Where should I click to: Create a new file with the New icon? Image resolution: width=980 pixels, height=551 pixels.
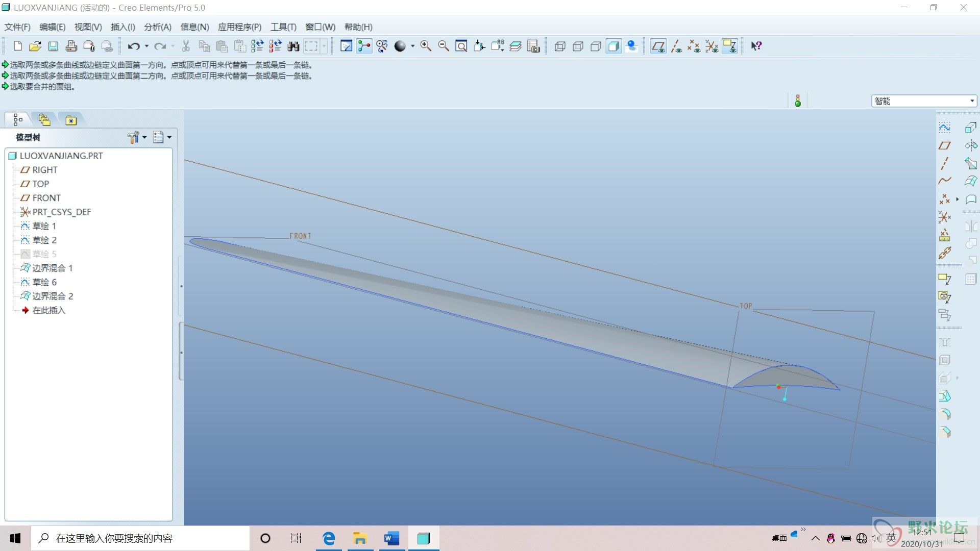point(17,46)
